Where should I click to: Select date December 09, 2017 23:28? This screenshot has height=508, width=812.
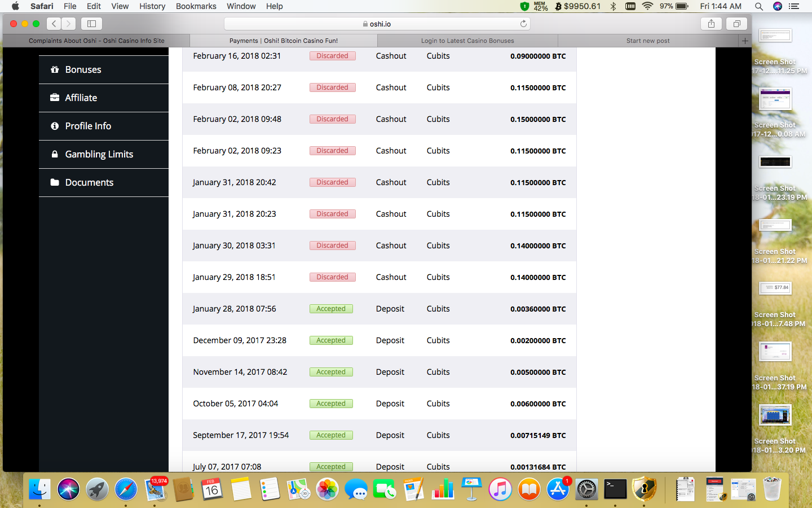point(240,340)
